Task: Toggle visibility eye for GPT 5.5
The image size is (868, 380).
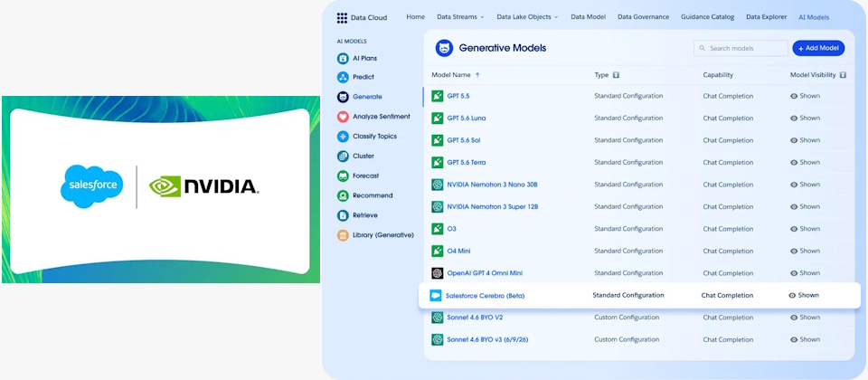Action: click(794, 97)
